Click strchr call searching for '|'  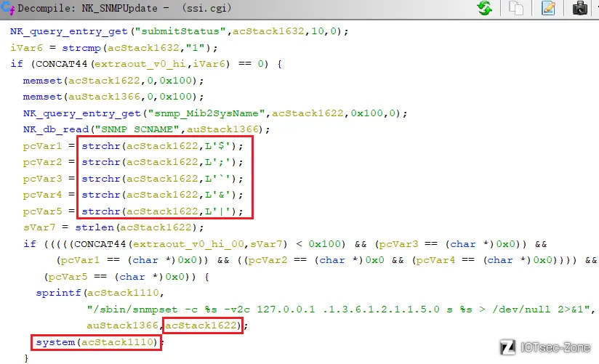tap(162, 211)
